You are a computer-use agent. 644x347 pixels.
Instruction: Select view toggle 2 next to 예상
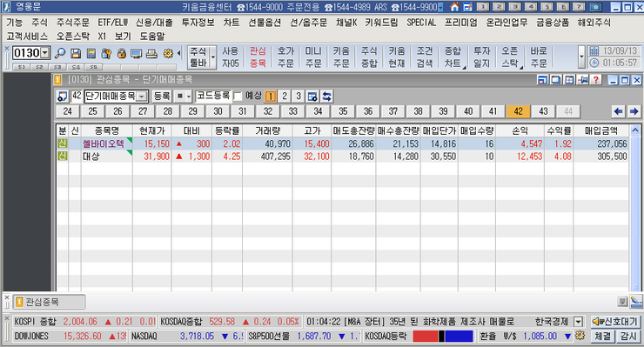point(285,97)
